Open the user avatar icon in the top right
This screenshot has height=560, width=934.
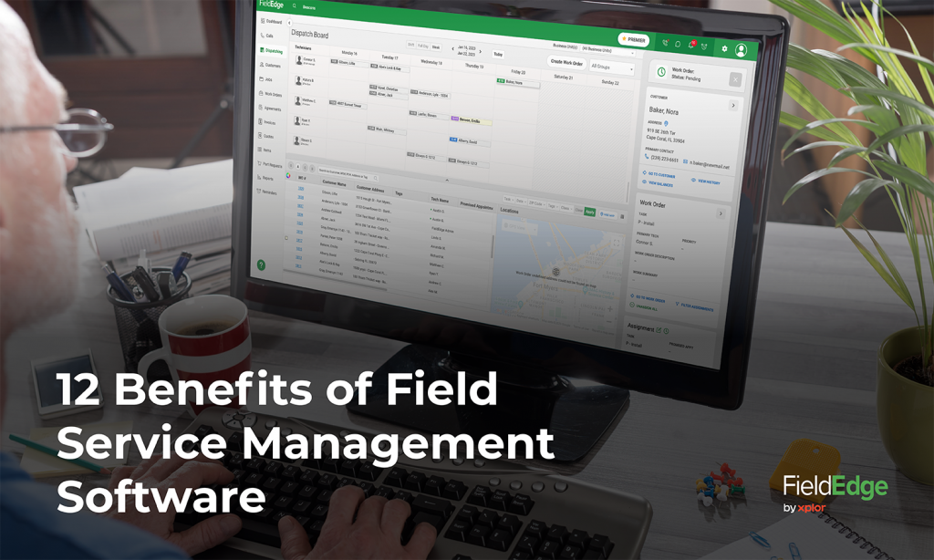(742, 50)
